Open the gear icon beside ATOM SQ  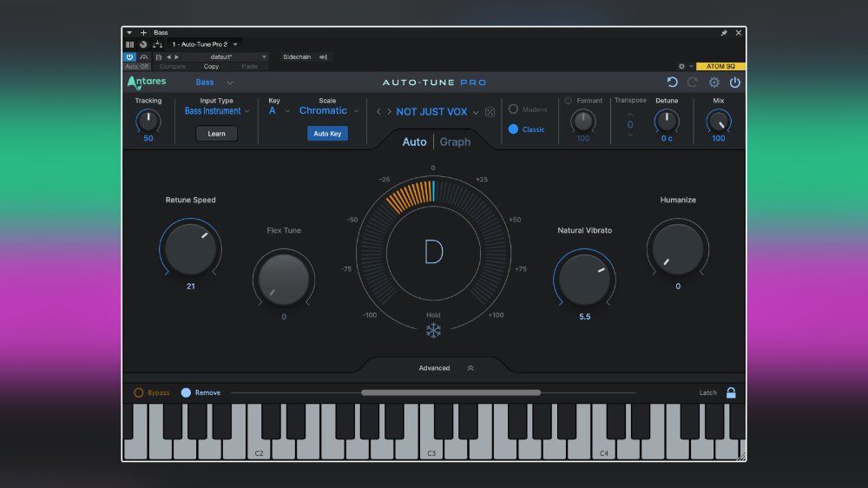[x=681, y=67]
